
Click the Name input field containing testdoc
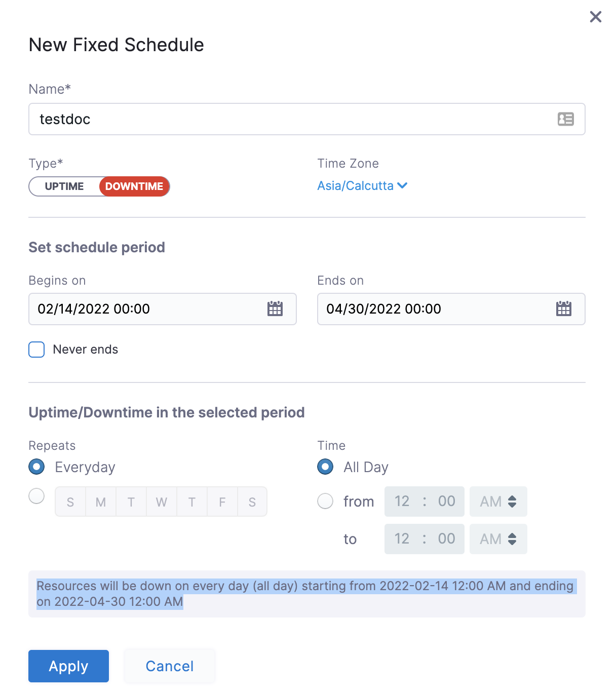pos(294,119)
